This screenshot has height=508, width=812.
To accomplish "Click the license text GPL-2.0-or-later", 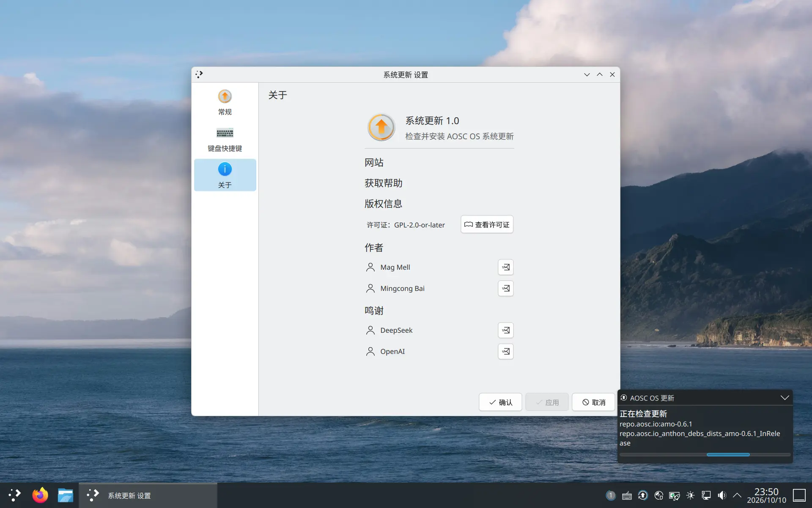I will click(419, 225).
